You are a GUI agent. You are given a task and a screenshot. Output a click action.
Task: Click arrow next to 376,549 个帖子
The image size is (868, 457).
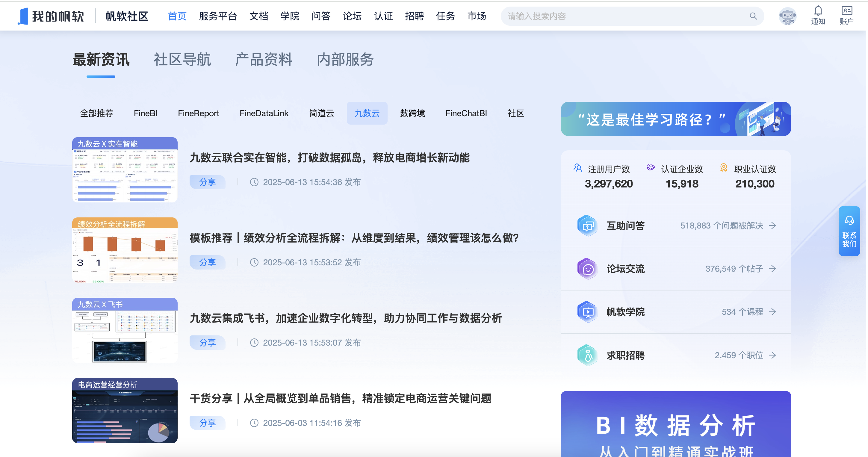point(773,269)
